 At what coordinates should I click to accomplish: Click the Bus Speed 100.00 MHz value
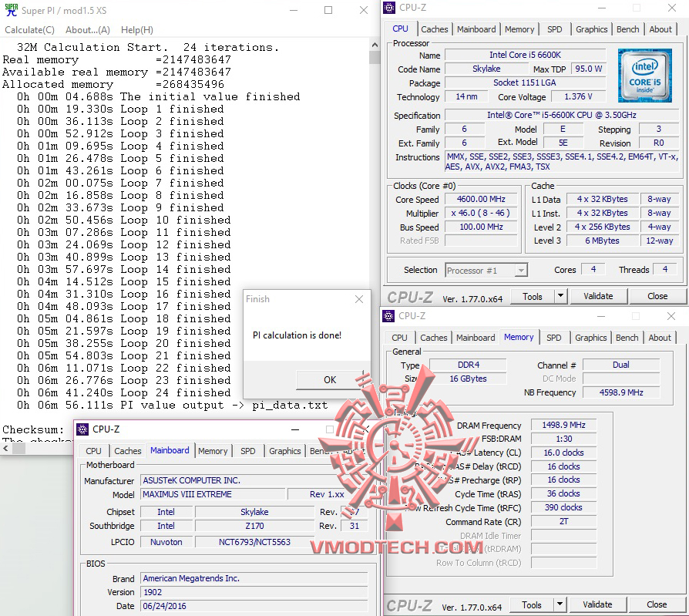coord(481,227)
